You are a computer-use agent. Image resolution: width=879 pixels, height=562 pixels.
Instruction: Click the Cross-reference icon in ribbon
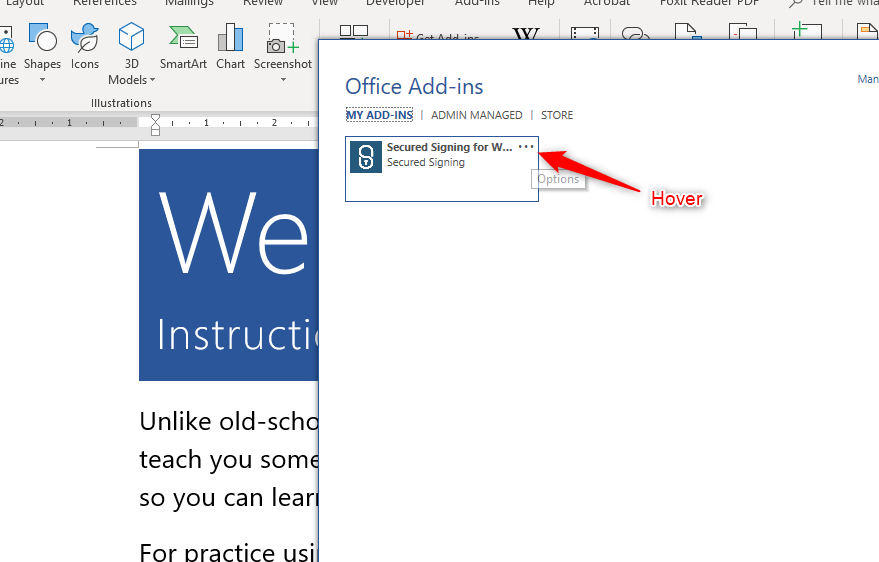[x=742, y=31]
